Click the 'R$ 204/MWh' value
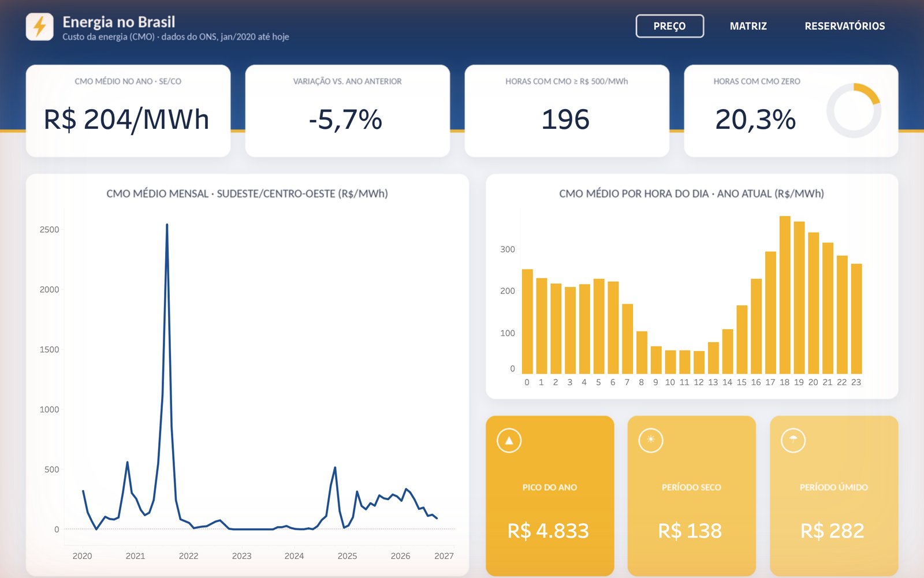 126,120
